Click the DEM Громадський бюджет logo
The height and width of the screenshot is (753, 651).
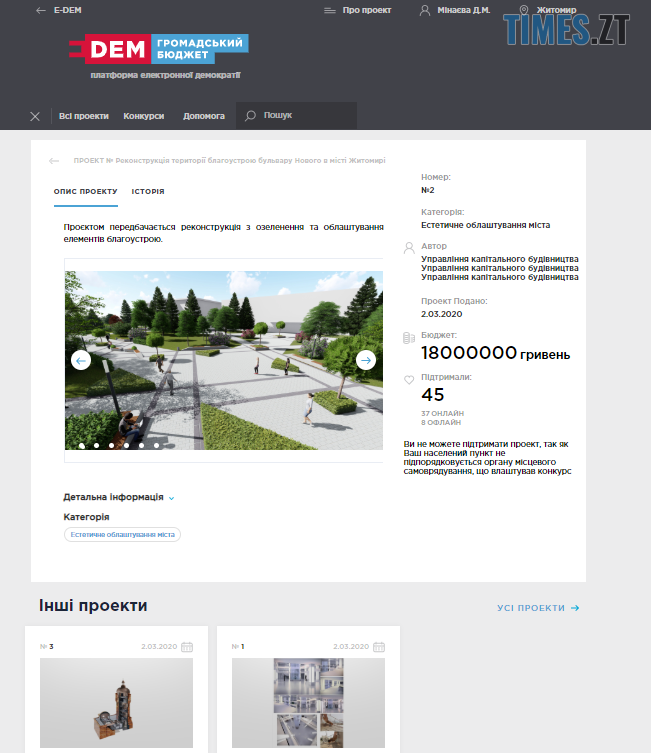point(159,47)
